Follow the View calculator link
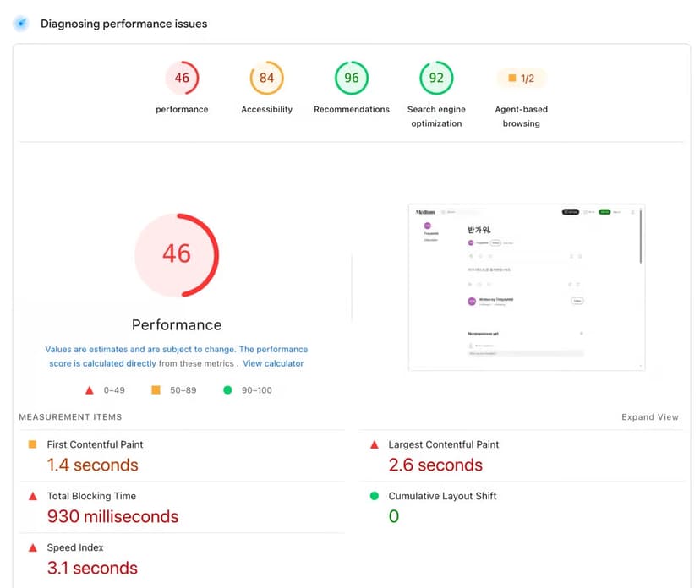 (273, 363)
